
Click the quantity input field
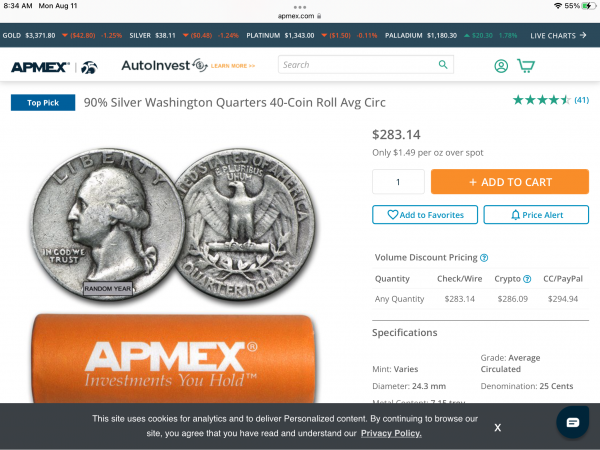(x=398, y=182)
